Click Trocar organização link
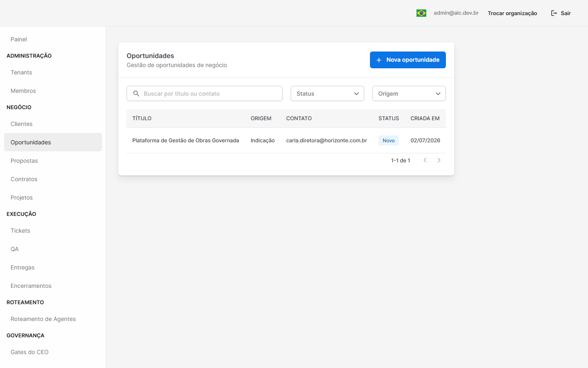Viewport: 588px width, 368px height. (x=512, y=13)
